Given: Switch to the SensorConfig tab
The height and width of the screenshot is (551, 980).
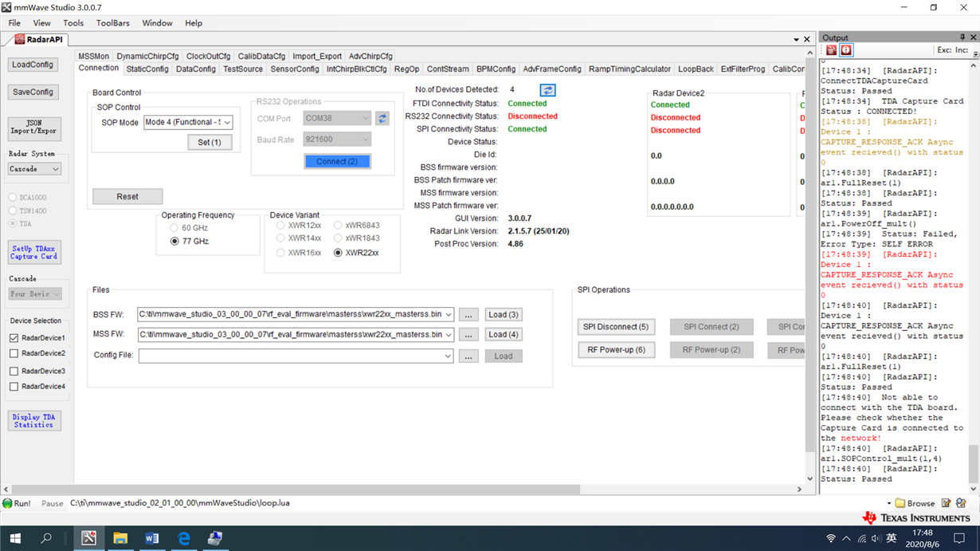Looking at the screenshot, I should click(295, 69).
